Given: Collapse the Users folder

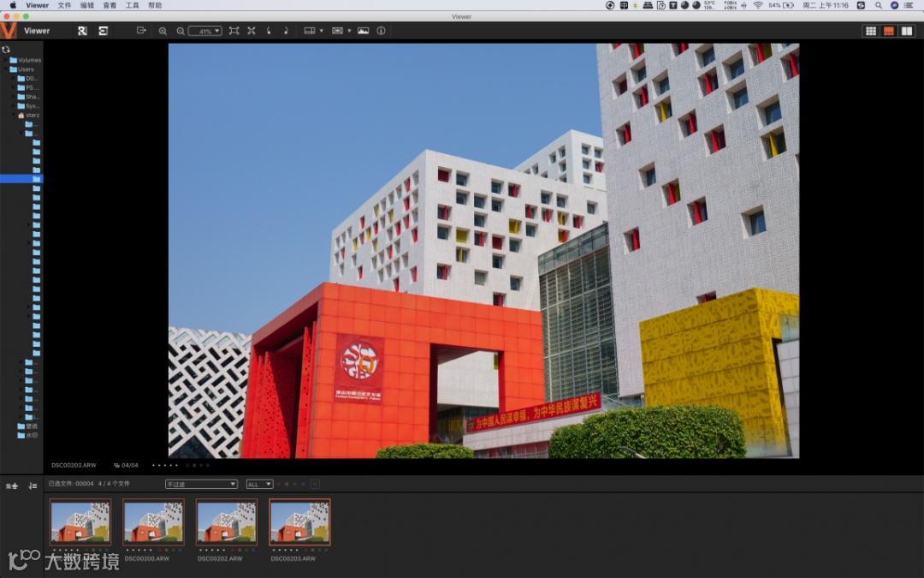Looking at the screenshot, I should click(6, 69).
